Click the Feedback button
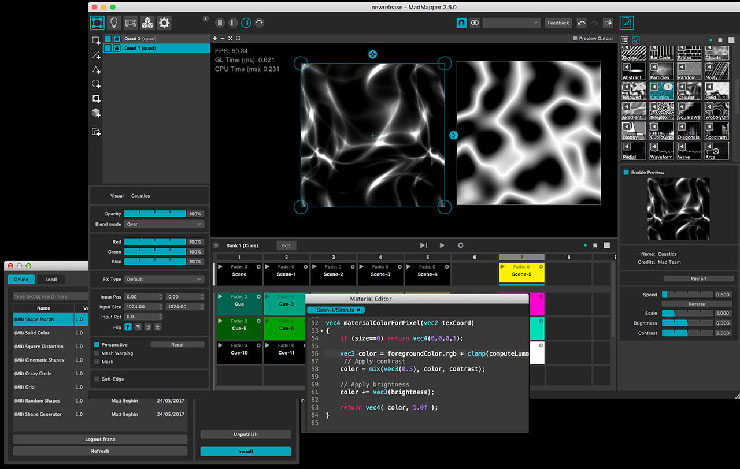Screen dimensions: 740x469 click(x=558, y=23)
